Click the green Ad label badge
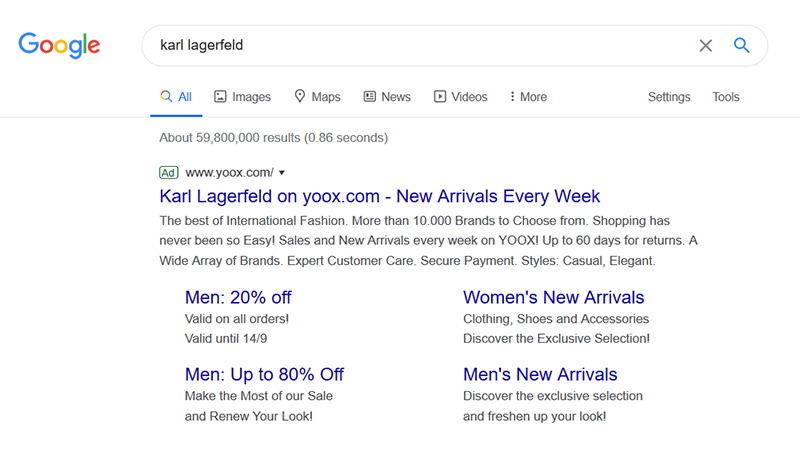The image size is (800, 460). (168, 172)
